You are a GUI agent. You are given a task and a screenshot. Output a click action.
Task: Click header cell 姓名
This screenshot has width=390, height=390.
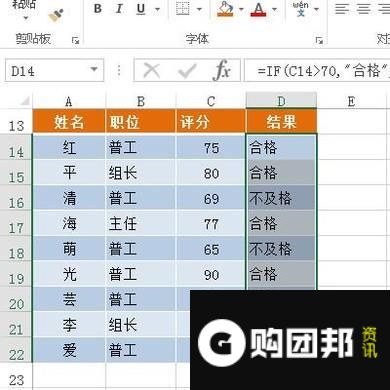(69, 121)
